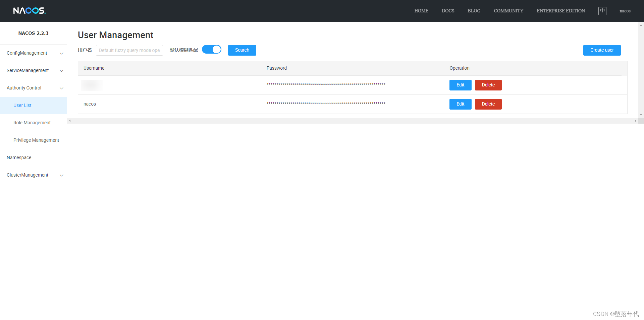Open the nacos user account menu
Viewport: 644px width, 320px height.
coord(625,11)
